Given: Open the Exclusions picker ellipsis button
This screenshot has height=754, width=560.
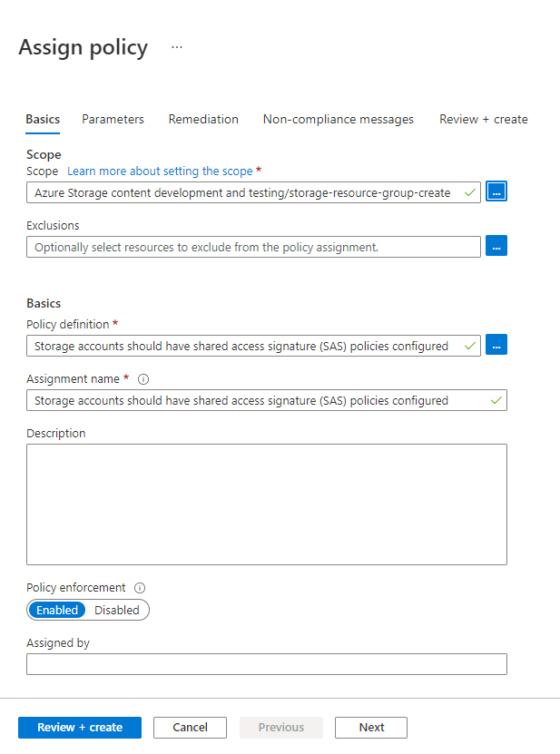Looking at the screenshot, I should coord(496,246).
